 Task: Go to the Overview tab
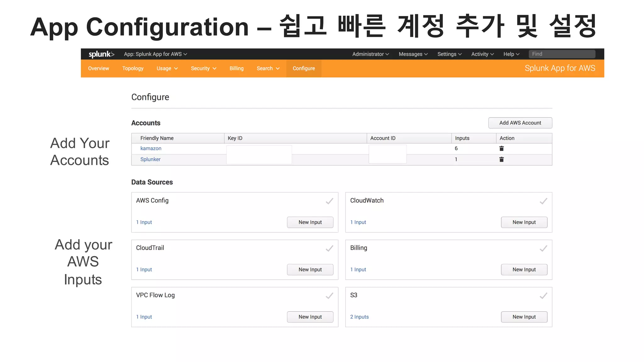click(x=98, y=69)
